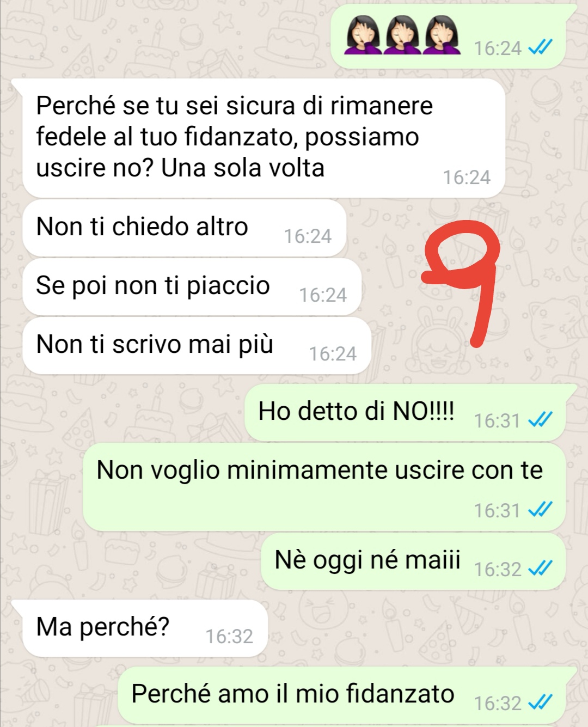This screenshot has height=727, width=588.
Task: Click read ticks beside 'Ho detto di NO!!!!'
Action: tap(541, 420)
